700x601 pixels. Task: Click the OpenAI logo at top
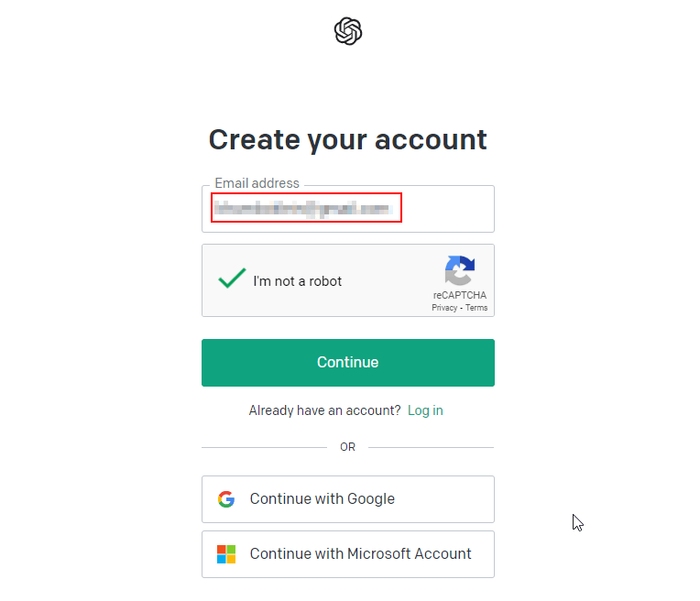click(x=348, y=31)
